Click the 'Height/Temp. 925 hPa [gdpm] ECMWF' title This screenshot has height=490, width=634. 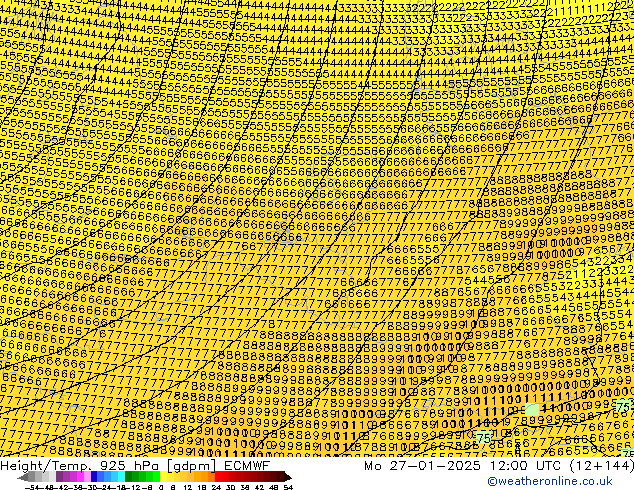(135, 465)
